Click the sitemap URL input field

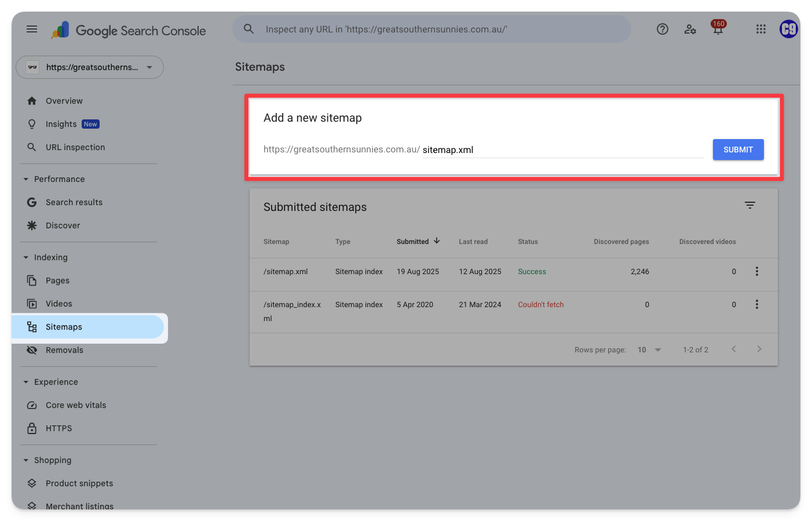tap(562, 150)
